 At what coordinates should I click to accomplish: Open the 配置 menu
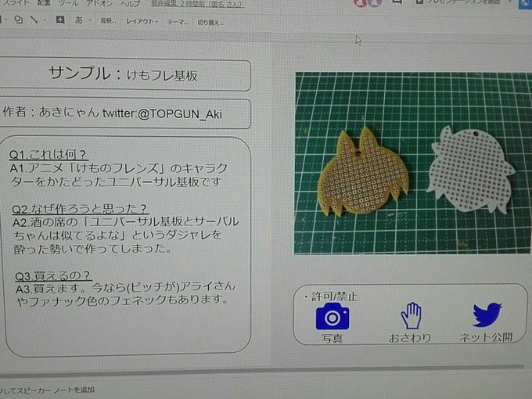pos(44,2)
